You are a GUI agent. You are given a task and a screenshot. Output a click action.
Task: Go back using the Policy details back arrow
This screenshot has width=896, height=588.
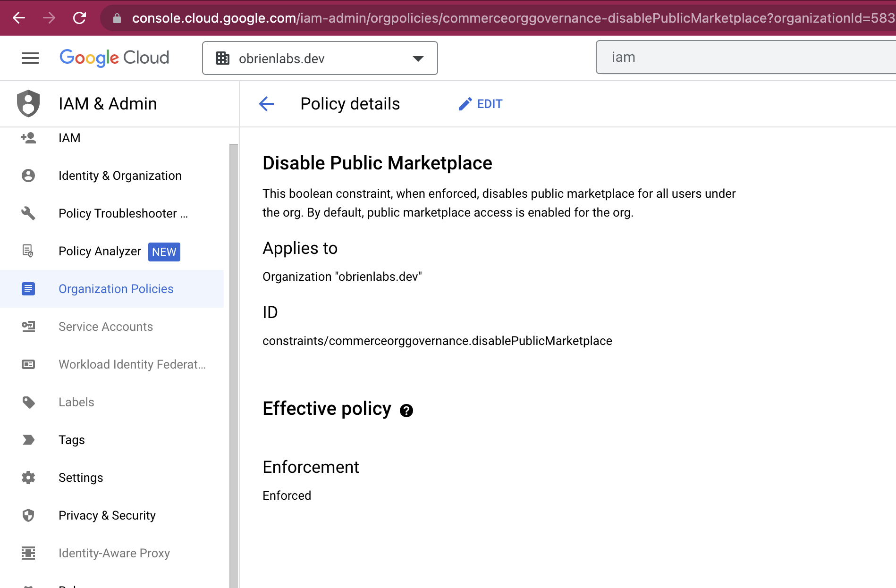pos(266,103)
